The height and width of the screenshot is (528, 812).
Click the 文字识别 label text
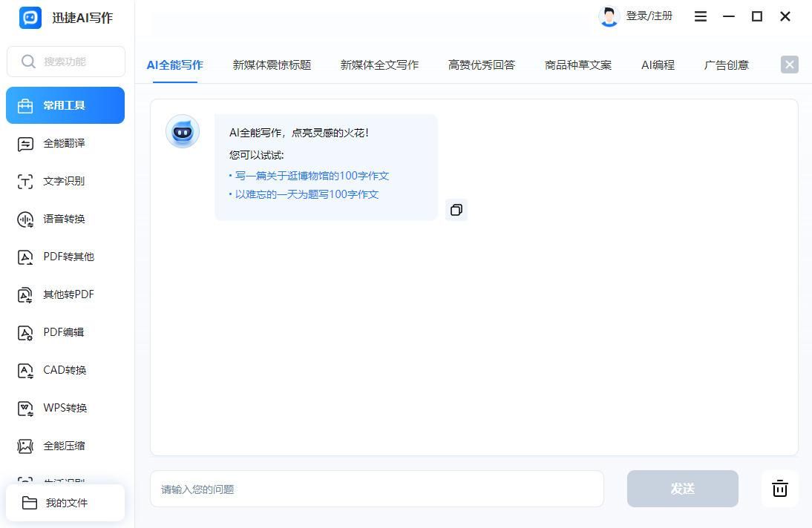coord(64,181)
